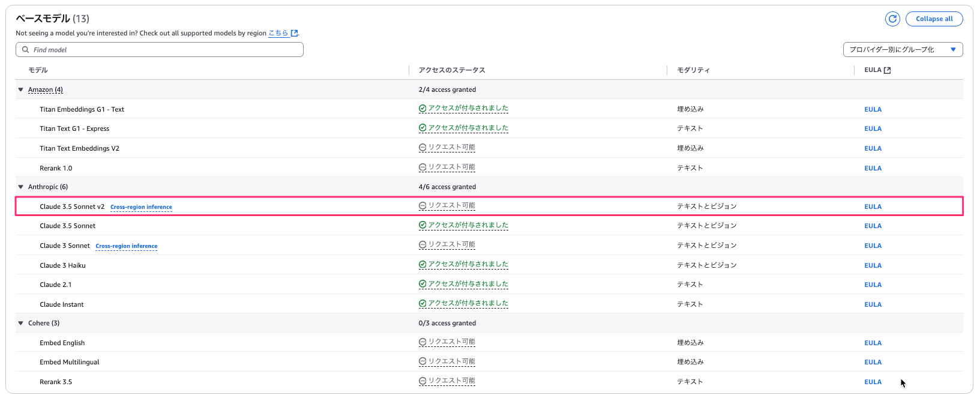Open EULA for Rerank 3.5
This screenshot has height=398, width=980.
pos(873,382)
